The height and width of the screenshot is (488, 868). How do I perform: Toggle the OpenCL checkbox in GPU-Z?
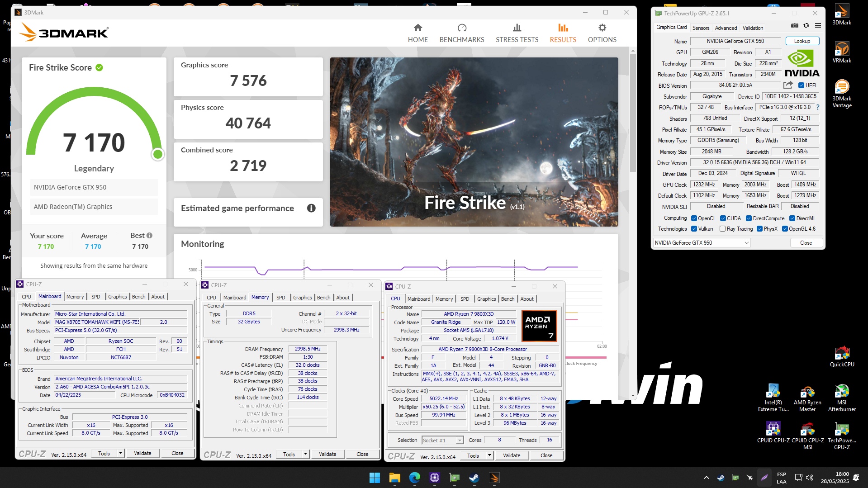pos(694,218)
